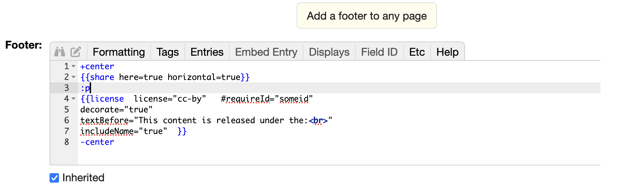Open the Field ID menu
Screen dimensions: 644x187
click(x=379, y=52)
